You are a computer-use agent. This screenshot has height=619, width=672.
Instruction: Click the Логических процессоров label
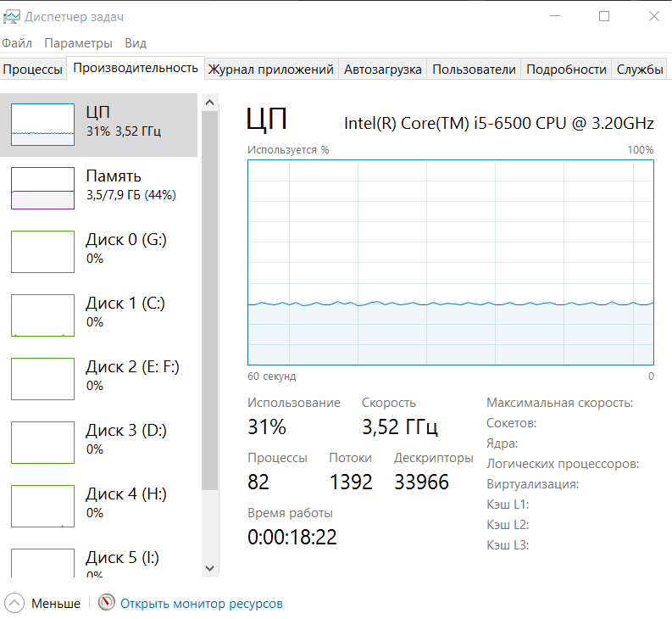coord(563,464)
